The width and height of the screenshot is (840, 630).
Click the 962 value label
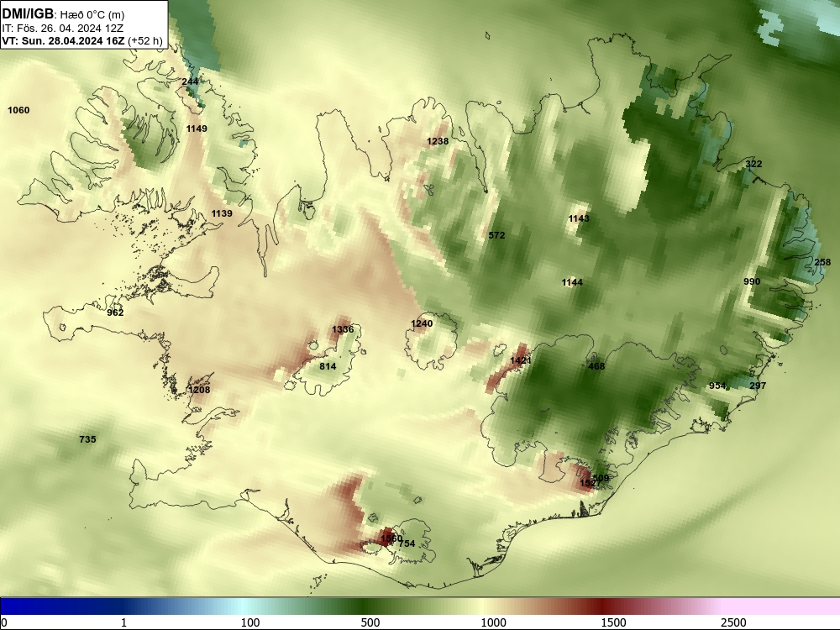(115, 312)
